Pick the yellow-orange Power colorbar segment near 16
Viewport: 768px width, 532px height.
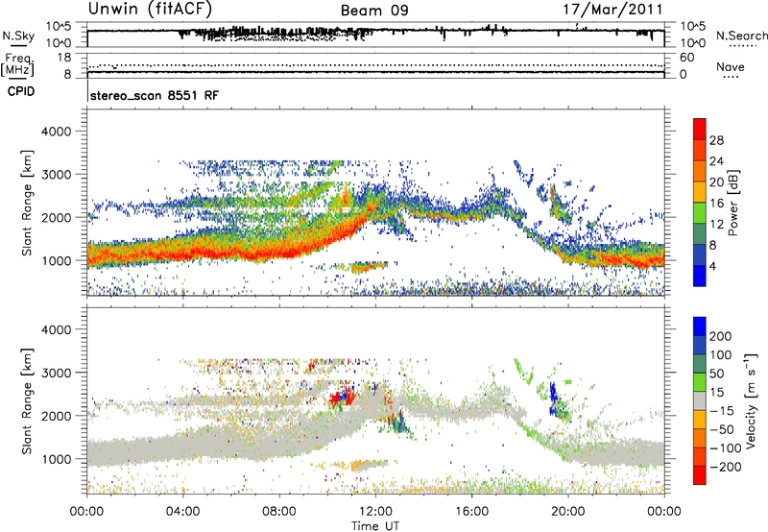tap(700, 191)
